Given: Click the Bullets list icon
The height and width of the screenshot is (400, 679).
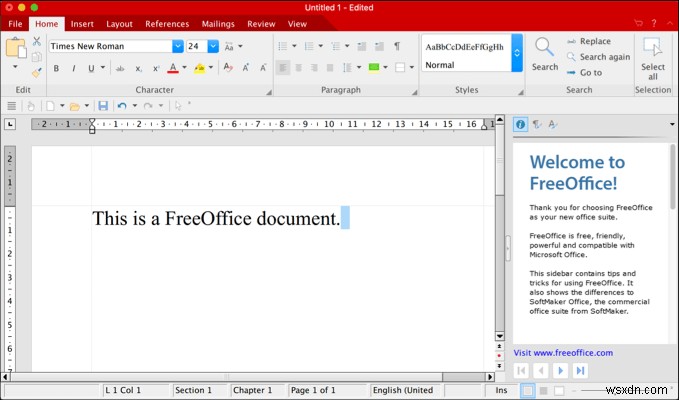Looking at the screenshot, I should point(283,46).
